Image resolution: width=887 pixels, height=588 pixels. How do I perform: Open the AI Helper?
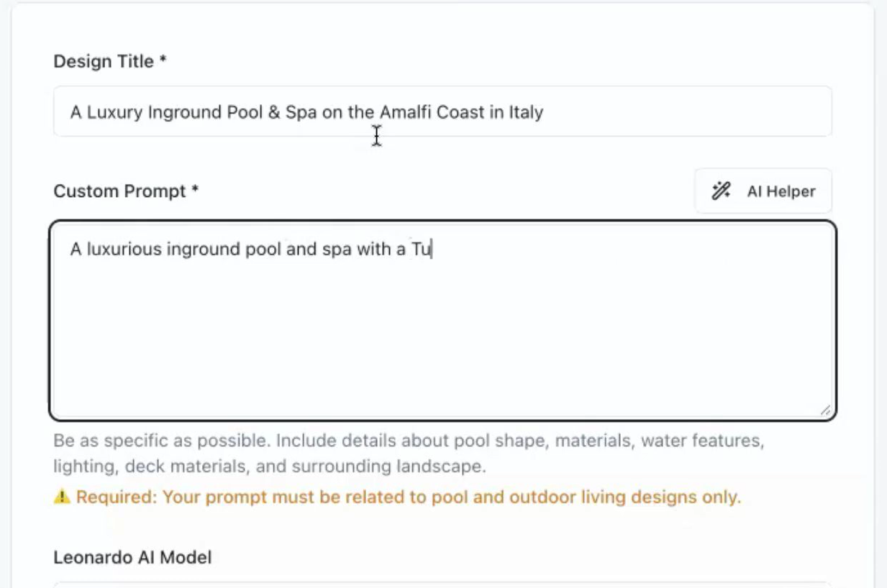pos(763,190)
